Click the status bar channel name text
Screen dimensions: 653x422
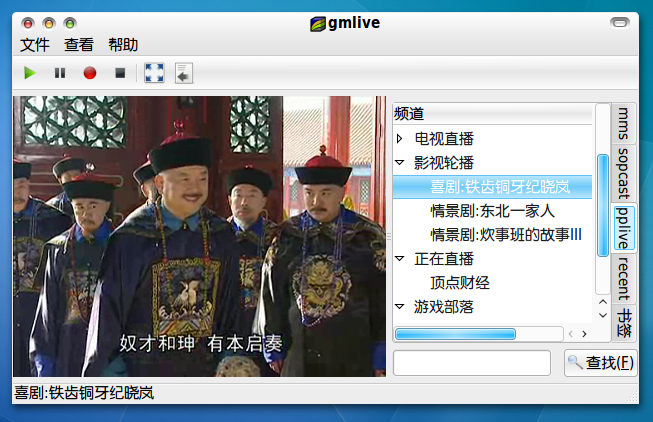click(x=84, y=393)
